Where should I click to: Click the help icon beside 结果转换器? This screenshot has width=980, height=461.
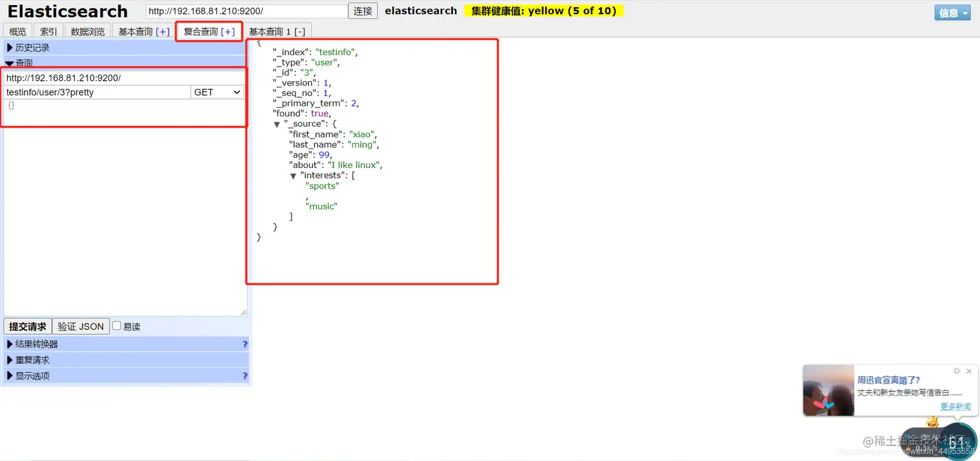pyautogui.click(x=245, y=344)
